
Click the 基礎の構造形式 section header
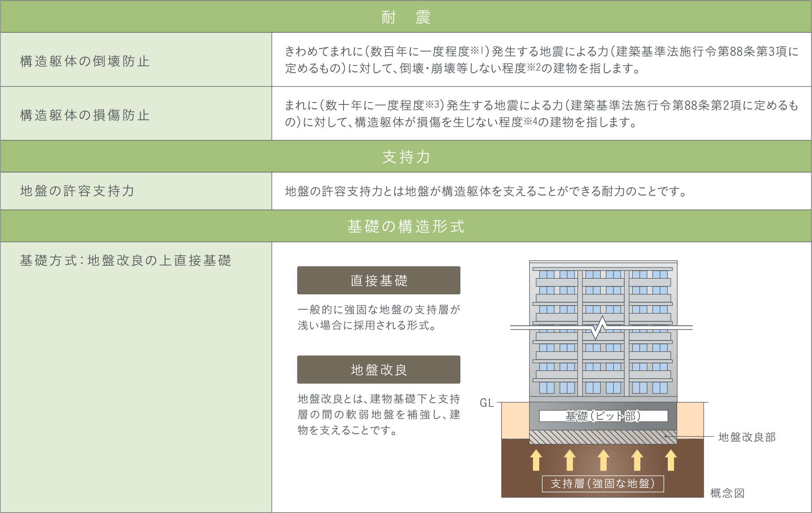pos(406,226)
